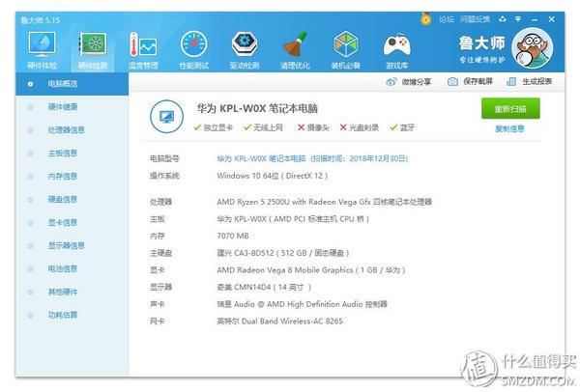Click 7070 MB memory value
This screenshot has height=392, width=580.
(x=233, y=236)
